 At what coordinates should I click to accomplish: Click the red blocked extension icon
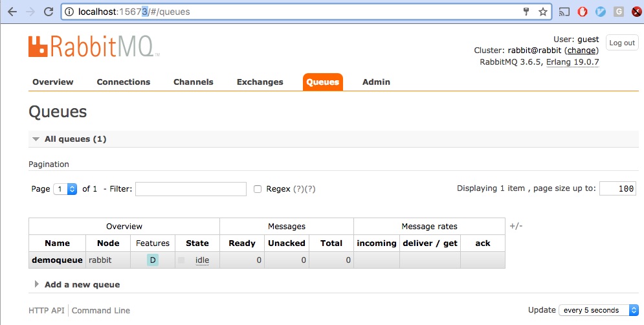tap(637, 12)
